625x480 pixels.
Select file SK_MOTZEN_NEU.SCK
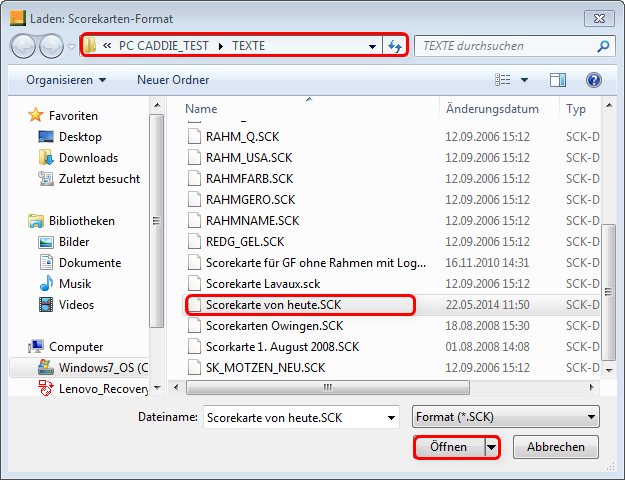point(265,368)
